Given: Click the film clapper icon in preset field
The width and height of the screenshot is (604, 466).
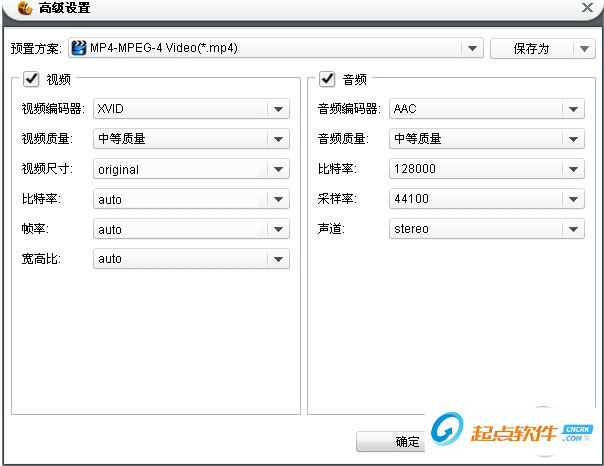Looking at the screenshot, I should point(79,48).
